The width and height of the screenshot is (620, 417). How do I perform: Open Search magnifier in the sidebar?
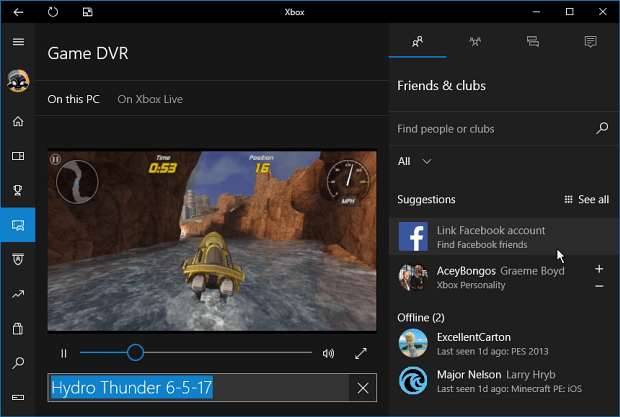pos(18,363)
